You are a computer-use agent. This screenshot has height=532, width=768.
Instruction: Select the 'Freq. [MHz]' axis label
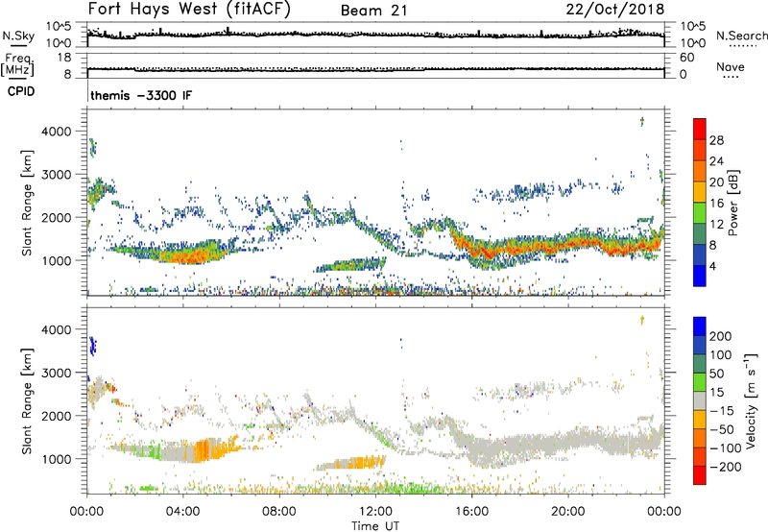17,64
